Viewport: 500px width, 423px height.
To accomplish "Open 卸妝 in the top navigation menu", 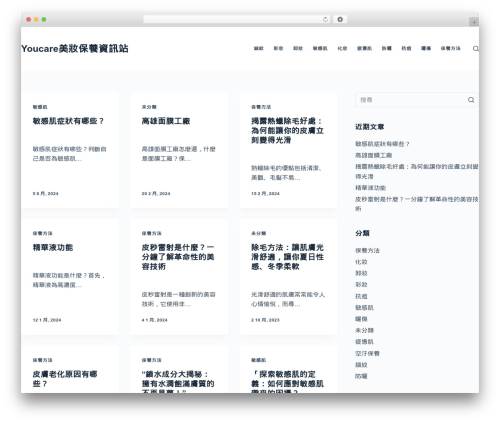I will [x=298, y=49].
